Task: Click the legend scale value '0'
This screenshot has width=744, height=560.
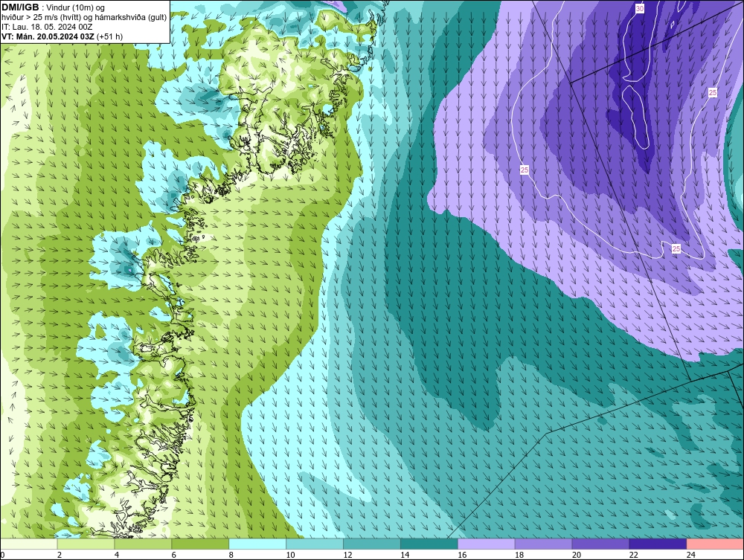Action: point(2,555)
